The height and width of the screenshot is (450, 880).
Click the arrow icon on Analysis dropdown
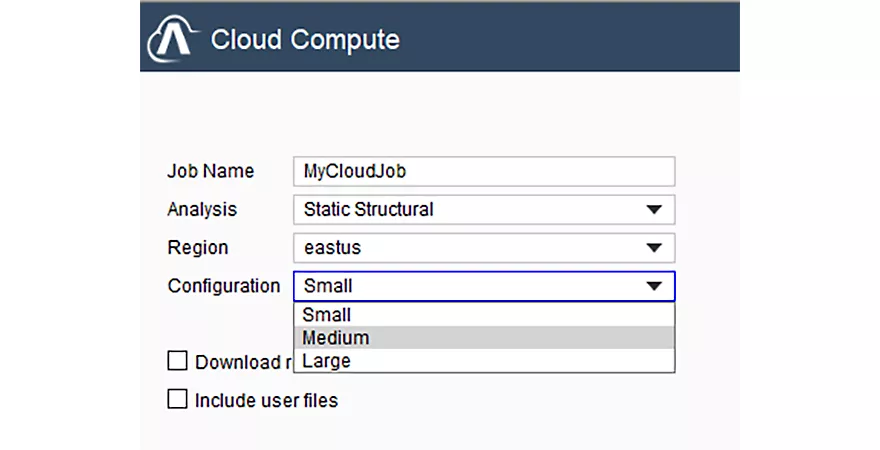(654, 209)
